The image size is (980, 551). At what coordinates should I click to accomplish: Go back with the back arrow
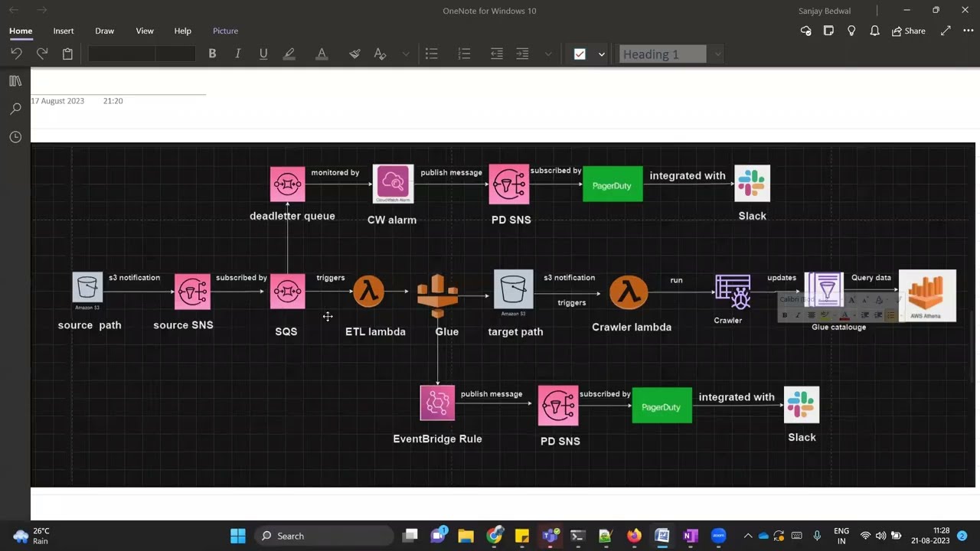pyautogui.click(x=14, y=10)
